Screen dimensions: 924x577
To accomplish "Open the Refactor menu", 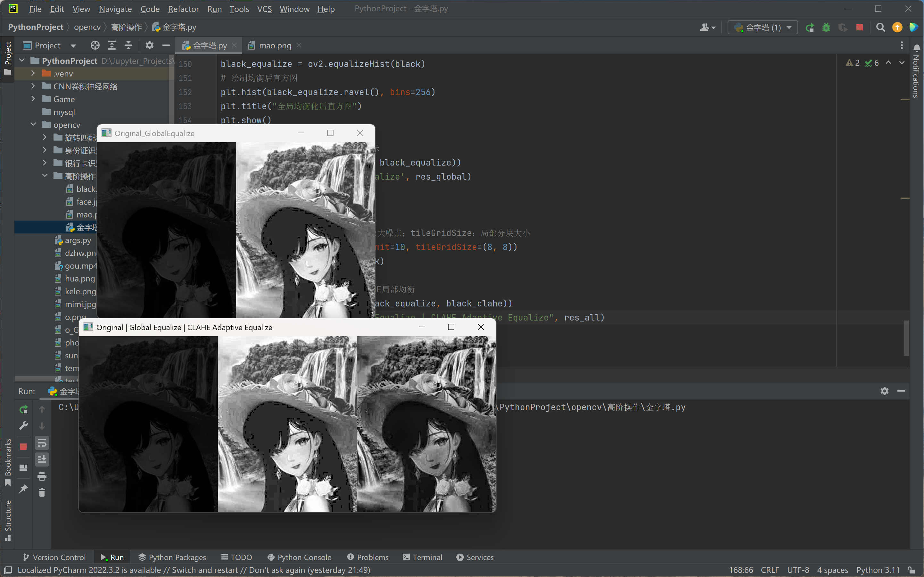I will [184, 9].
